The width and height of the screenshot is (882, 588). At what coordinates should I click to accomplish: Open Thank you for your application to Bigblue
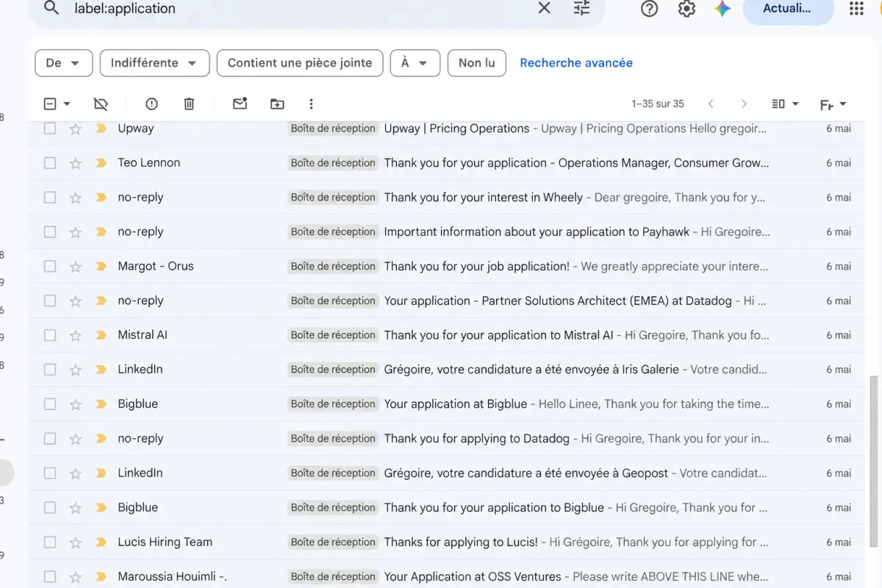(494, 508)
